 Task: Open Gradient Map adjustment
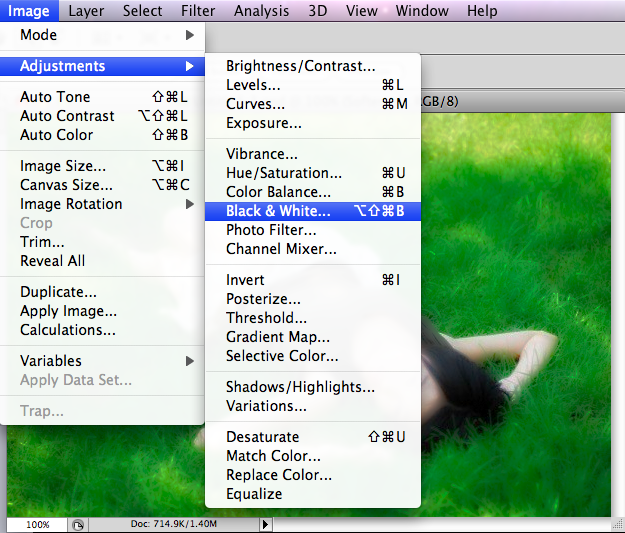point(313,337)
